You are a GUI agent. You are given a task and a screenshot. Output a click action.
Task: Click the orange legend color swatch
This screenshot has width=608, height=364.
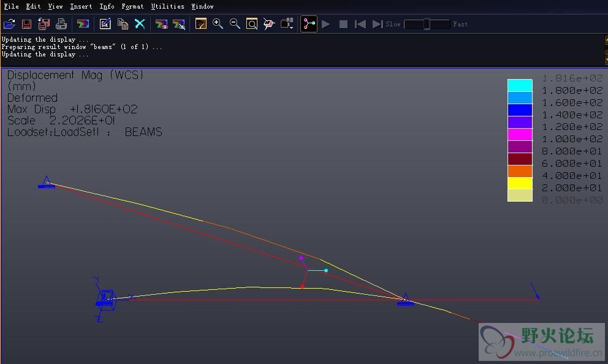pos(520,171)
